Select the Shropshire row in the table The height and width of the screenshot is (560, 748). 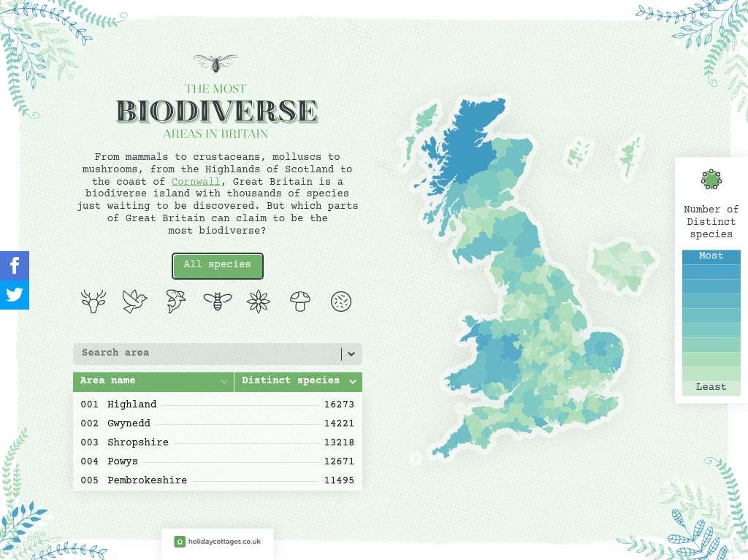[x=217, y=442]
